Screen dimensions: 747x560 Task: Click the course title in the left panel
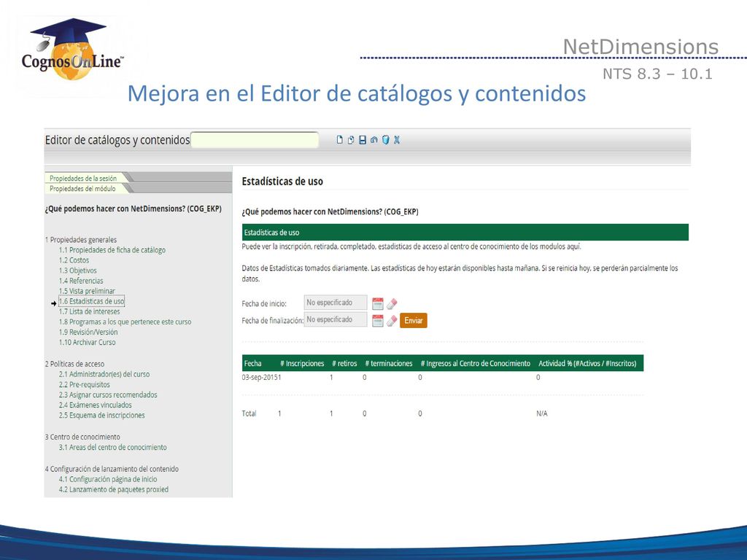[133, 209]
